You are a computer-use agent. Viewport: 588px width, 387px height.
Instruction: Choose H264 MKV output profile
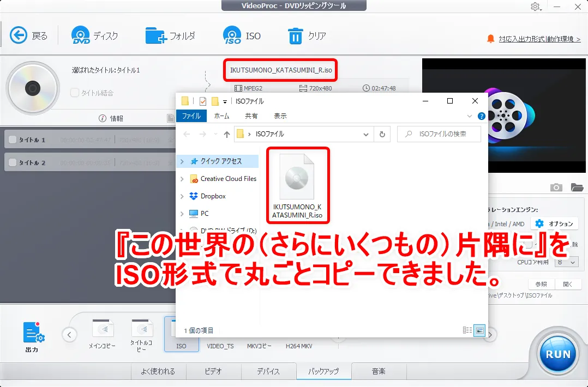[x=299, y=346]
